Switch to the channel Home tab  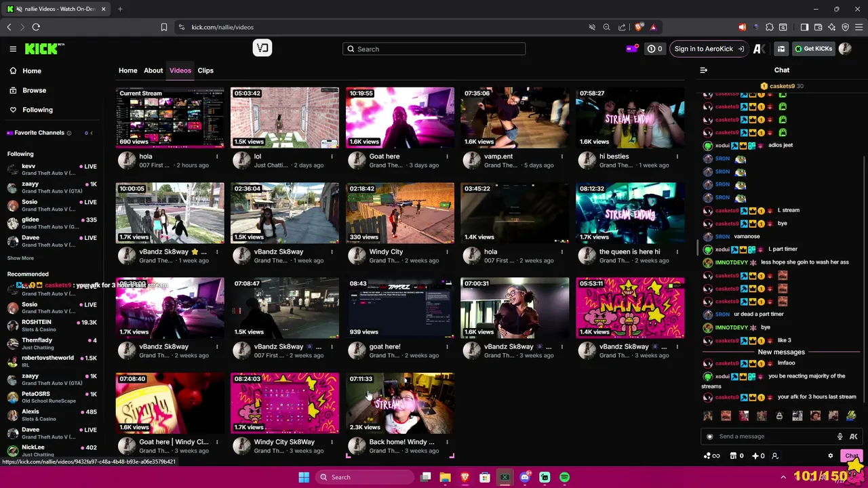click(x=127, y=70)
